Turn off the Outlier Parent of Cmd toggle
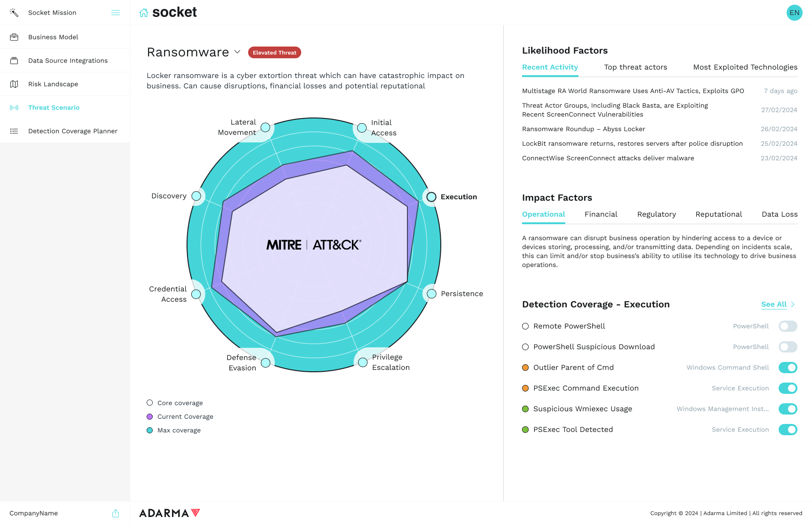The width and height of the screenshot is (812, 525). click(788, 368)
